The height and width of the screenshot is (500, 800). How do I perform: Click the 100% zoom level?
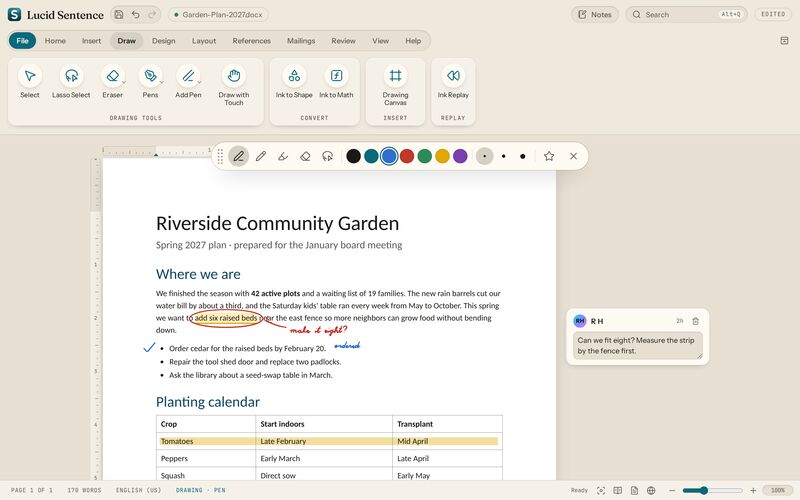pyautogui.click(x=778, y=490)
